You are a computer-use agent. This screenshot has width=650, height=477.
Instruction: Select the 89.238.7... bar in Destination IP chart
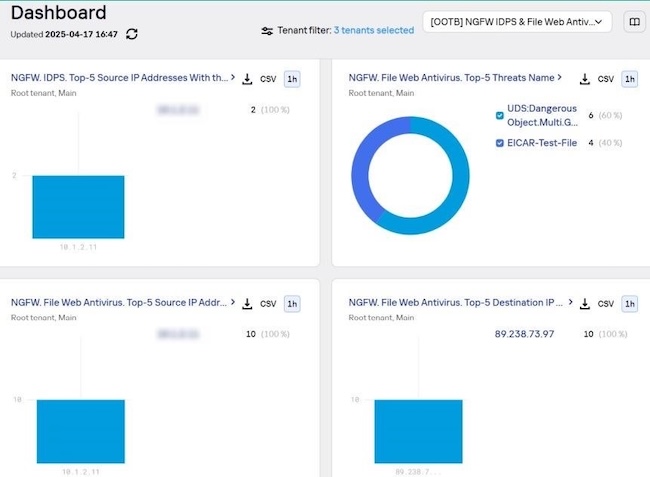418,431
